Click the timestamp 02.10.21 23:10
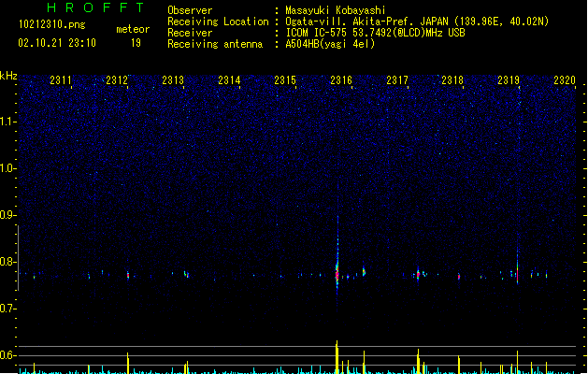588x374 pixels. click(57, 43)
